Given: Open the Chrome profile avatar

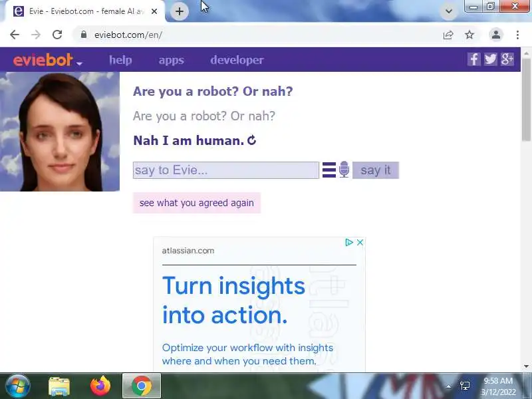Looking at the screenshot, I should [x=495, y=35].
